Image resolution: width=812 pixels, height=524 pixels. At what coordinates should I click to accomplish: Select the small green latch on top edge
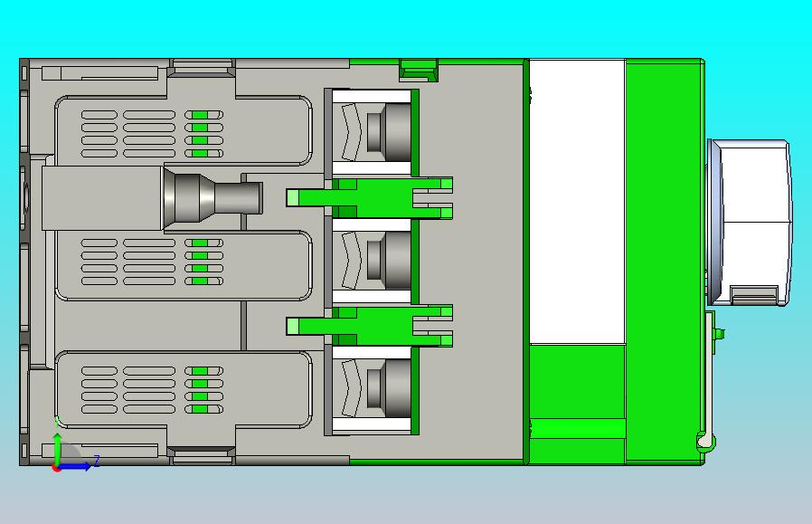(419, 70)
